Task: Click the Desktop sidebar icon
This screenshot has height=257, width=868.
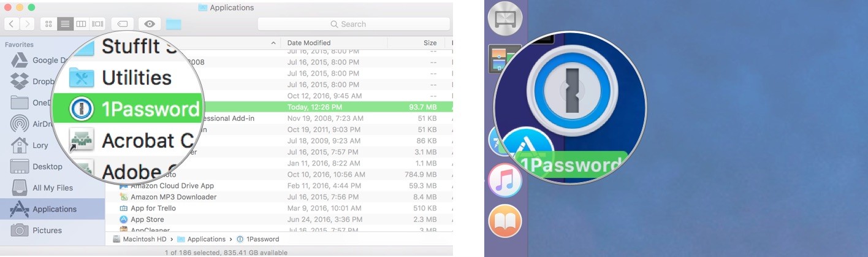Action: (x=20, y=166)
